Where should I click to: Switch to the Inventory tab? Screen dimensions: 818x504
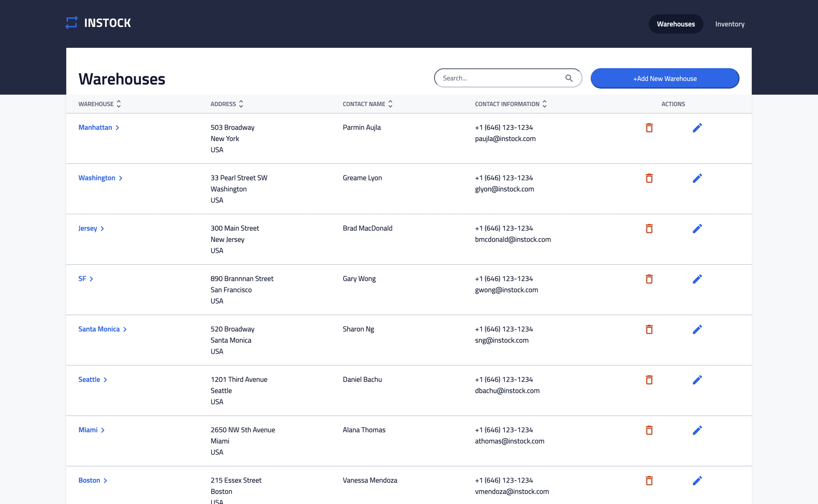[729, 24]
